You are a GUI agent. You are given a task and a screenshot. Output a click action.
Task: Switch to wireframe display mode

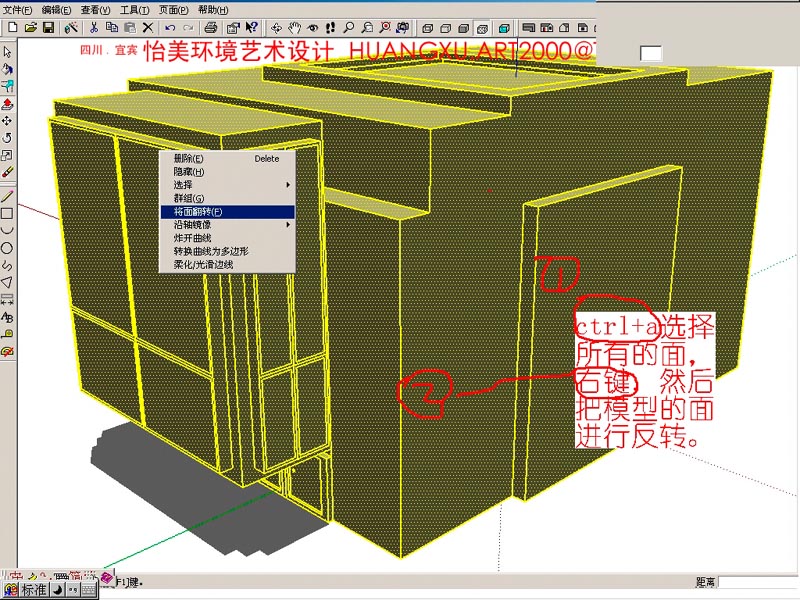[x=428, y=28]
